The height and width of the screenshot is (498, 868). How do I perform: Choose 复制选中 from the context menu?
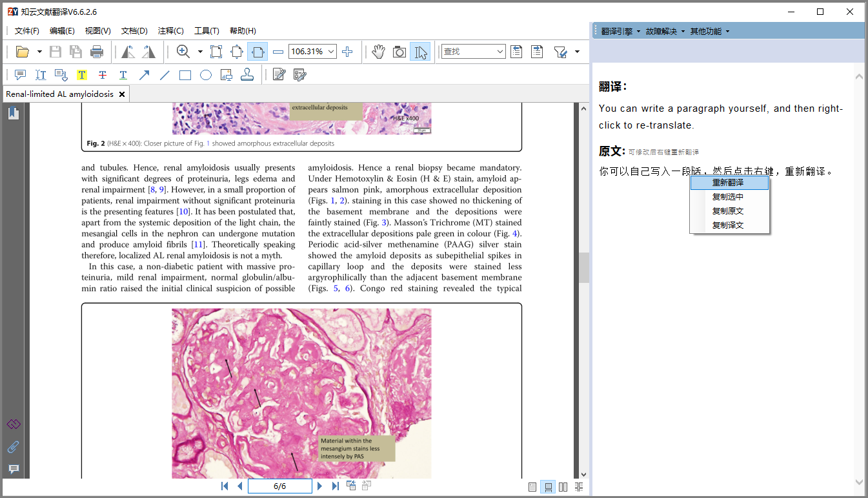pos(729,197)
